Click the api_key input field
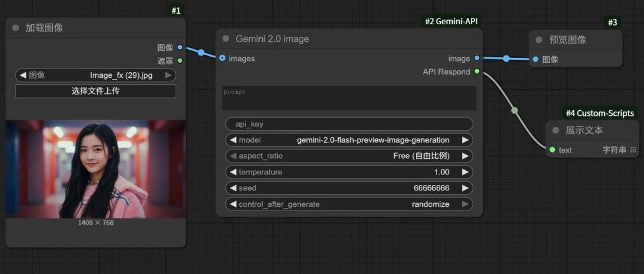 point(349,124)
